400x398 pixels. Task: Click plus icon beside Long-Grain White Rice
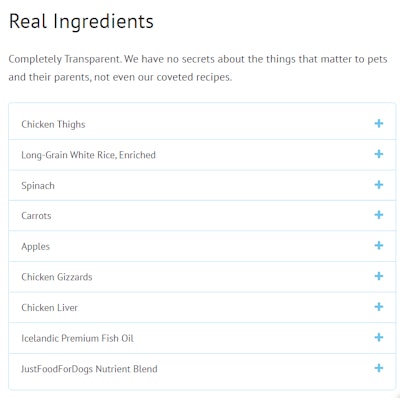(x=379, y=154)
